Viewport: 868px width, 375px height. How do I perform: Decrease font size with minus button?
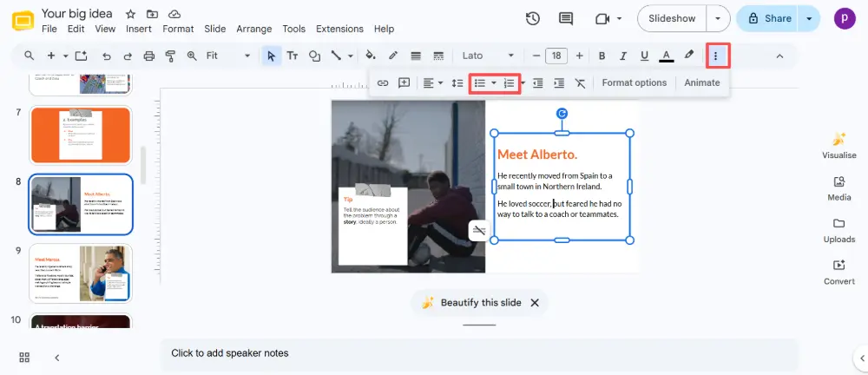click(x=536, y=56)
